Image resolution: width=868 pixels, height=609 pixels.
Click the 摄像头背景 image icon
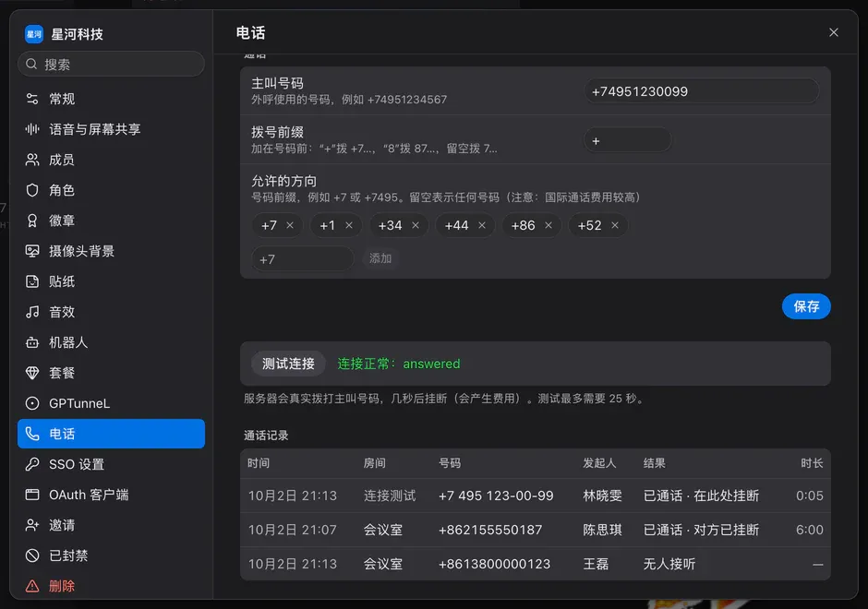32,251
